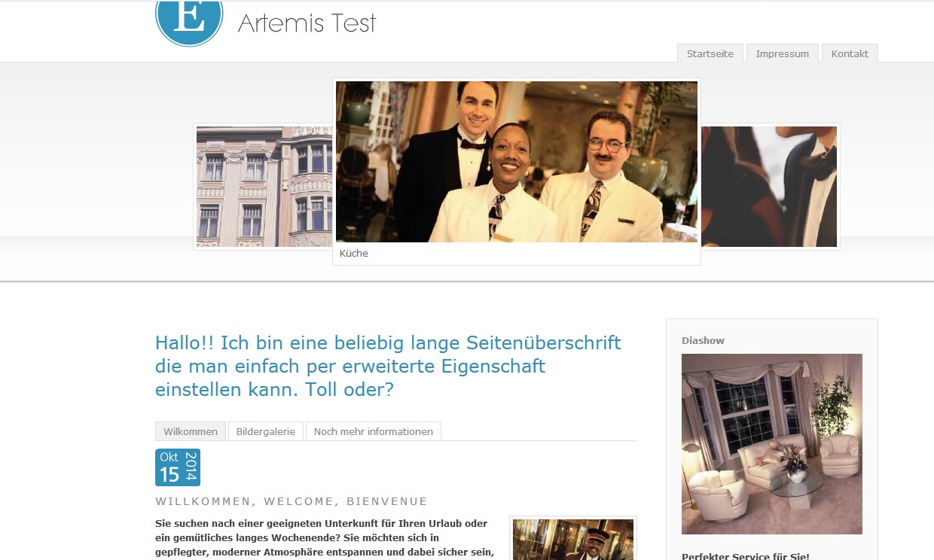Select the building facade carousel image
The height and width of the screenshot is (560, 934).
coord(264,186)
